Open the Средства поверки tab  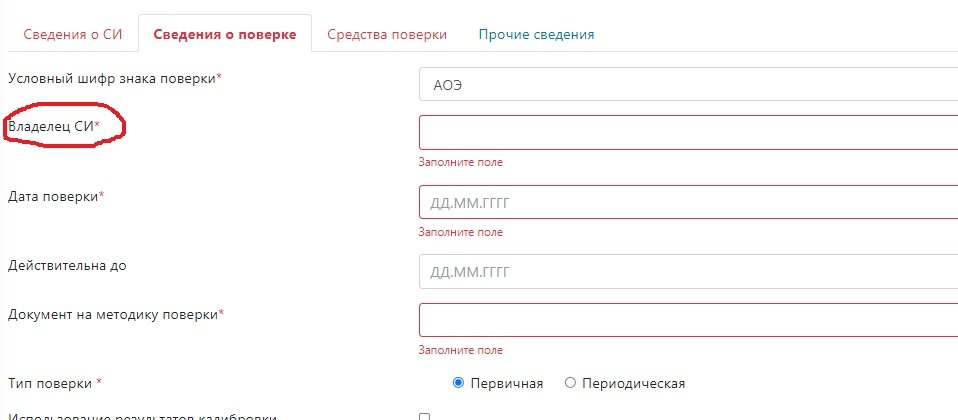[386, 34]
